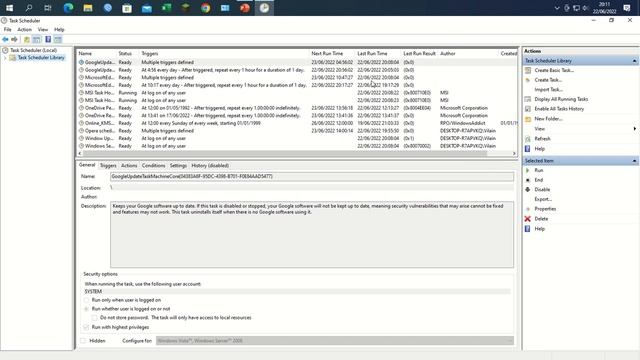Open the Configure for dropdown
The height and width of the screenshot is (360, 640).
pyautogui.click(x=335, y=341)
